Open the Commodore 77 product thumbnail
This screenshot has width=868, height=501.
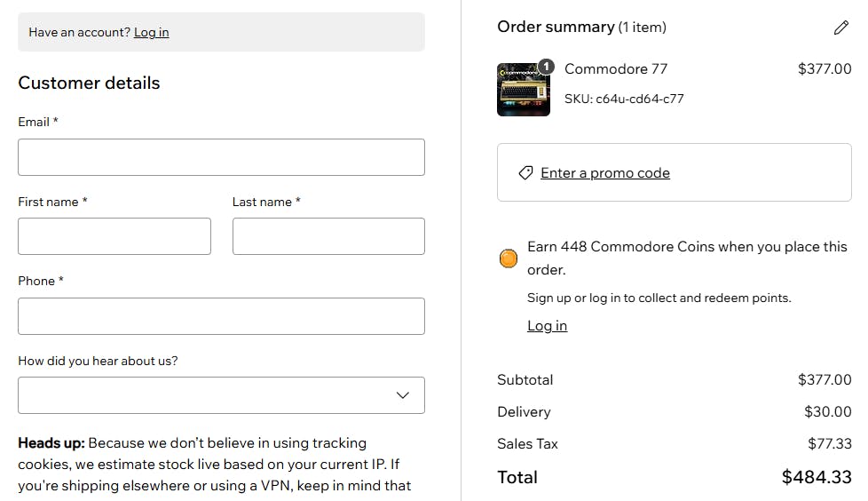click(x=524, y=89)
